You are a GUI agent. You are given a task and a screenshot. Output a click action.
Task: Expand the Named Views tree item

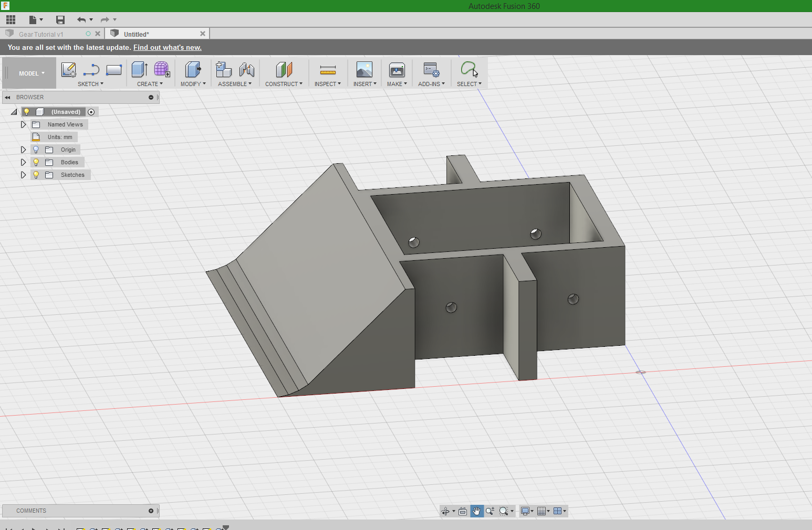[23, 124]
